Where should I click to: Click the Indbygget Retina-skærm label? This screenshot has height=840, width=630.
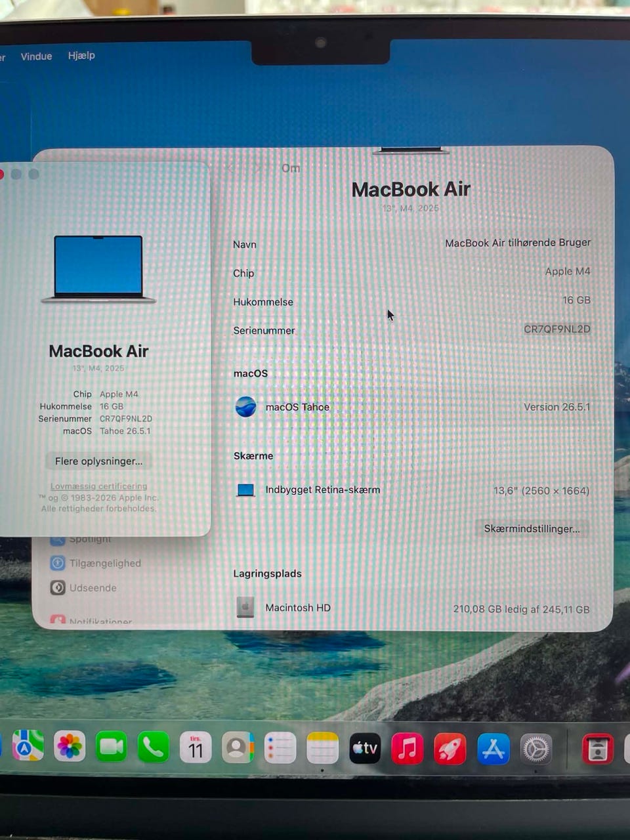click(323, 490)
